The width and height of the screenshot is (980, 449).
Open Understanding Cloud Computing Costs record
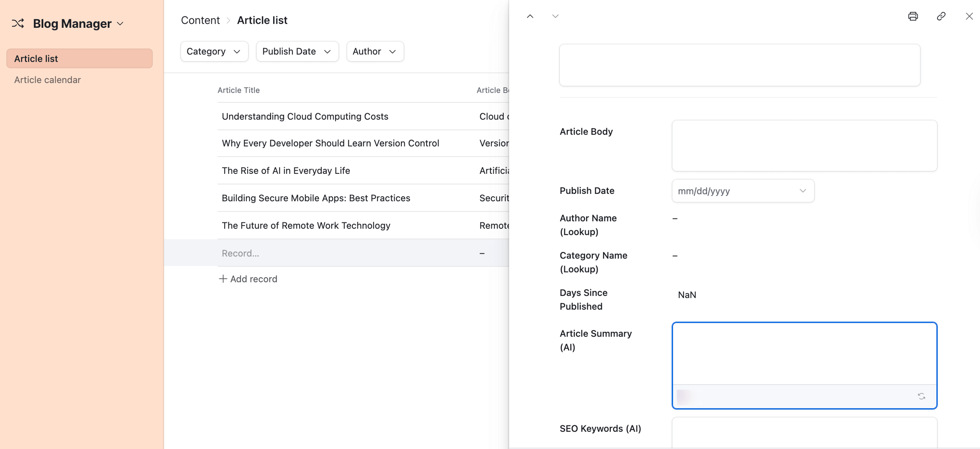click(305, 116)
